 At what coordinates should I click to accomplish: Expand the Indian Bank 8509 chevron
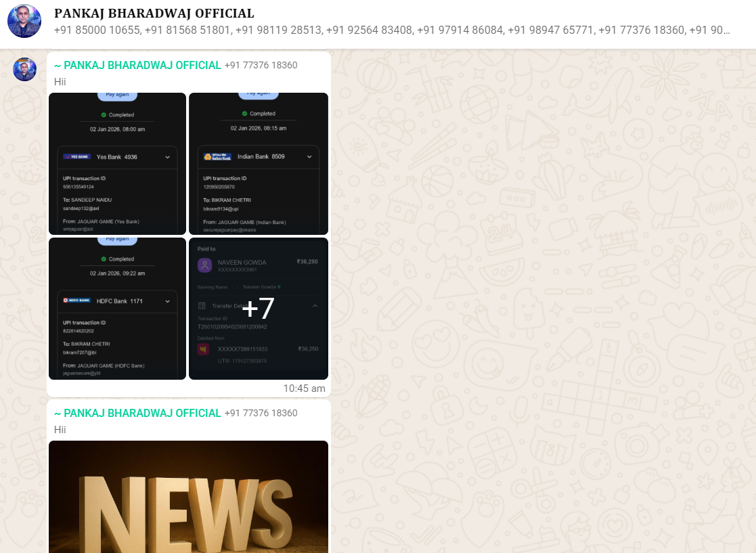tap(309, 157)
